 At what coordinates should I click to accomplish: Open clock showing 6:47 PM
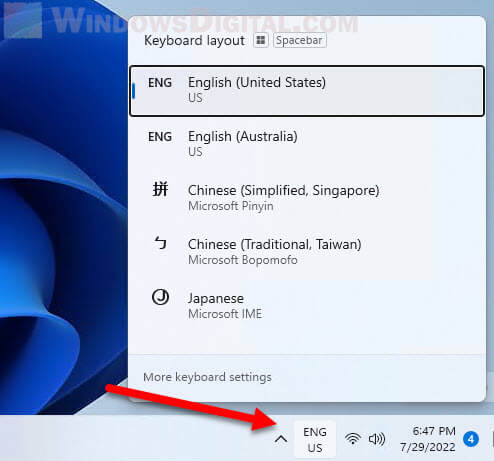pyautogui.click(x=434, y=431)
